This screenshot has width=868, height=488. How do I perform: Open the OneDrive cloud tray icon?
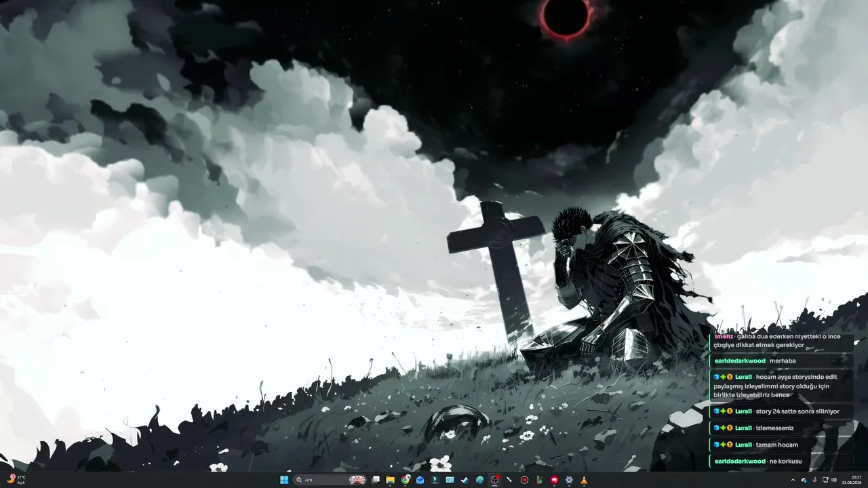point(804,480)
